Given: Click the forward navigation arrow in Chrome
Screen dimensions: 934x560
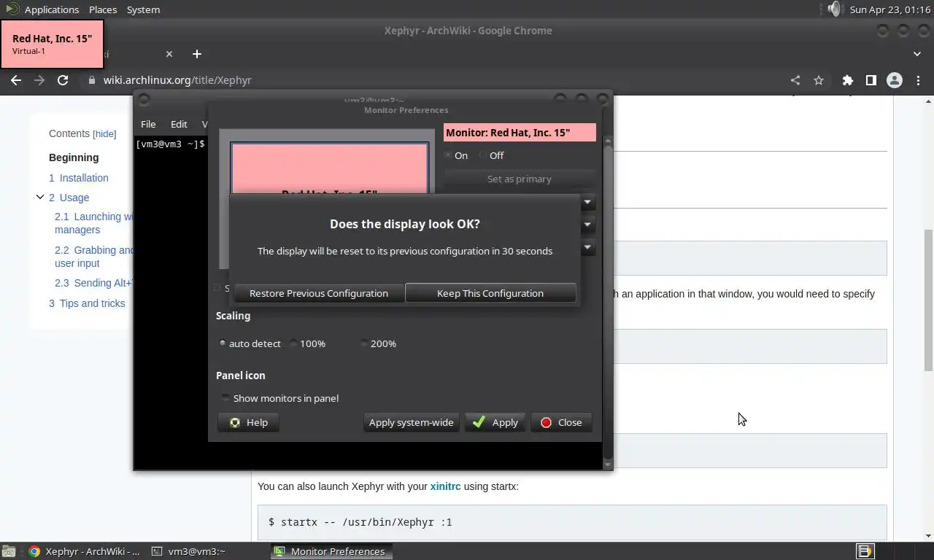Looking at the screenshot, I should pyautogui.click(x=39, y=80).
